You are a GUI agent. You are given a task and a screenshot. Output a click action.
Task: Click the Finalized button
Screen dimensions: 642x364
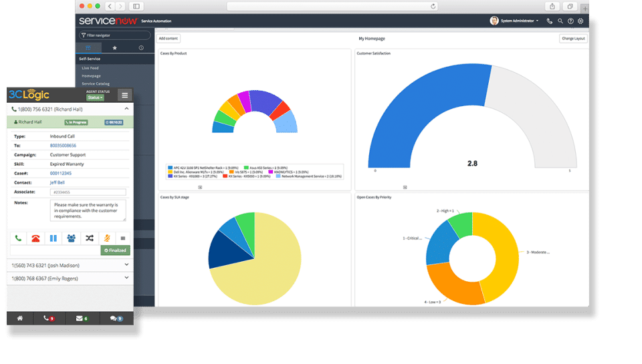(115, 250)
